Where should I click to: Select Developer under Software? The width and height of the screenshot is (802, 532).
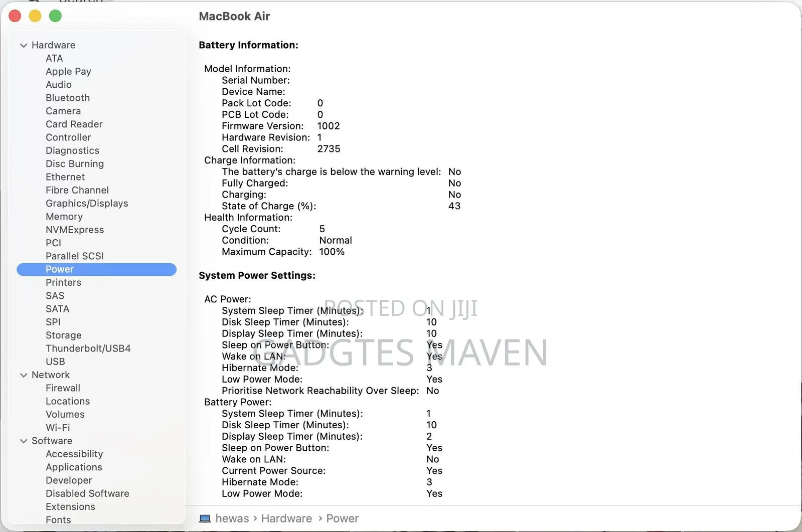tap(69, 480)
